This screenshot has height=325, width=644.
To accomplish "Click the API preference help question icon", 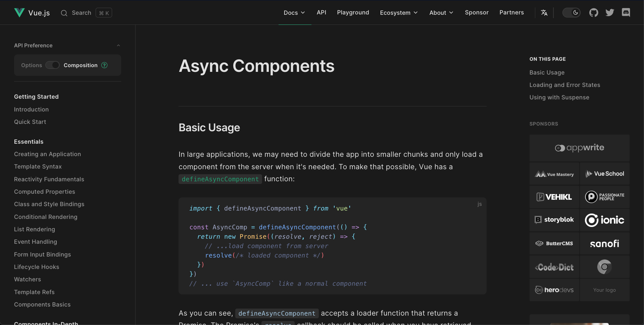I will click(x=104, y=65).
